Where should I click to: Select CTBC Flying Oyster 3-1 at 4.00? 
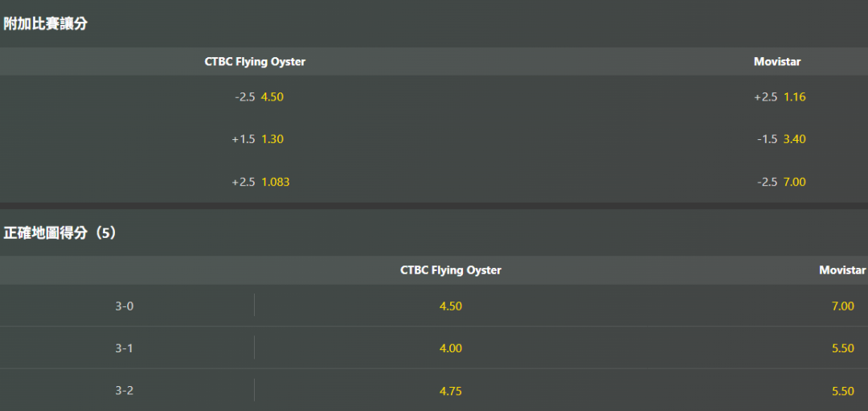click(x=451, y=348)
